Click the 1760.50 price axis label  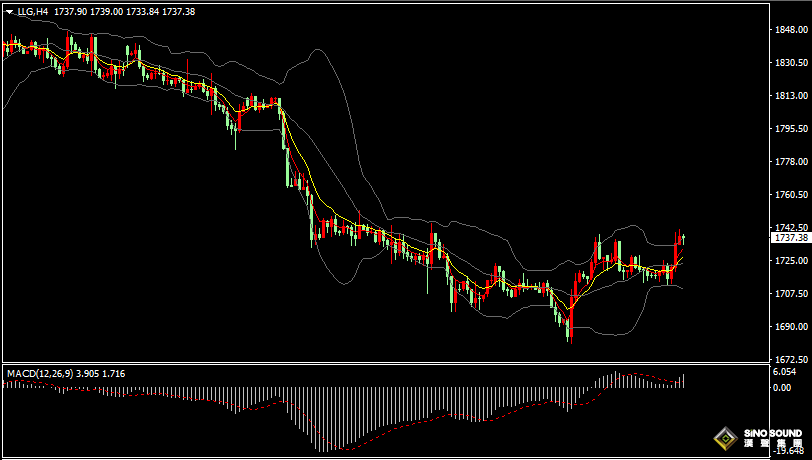tap(791, 195)
